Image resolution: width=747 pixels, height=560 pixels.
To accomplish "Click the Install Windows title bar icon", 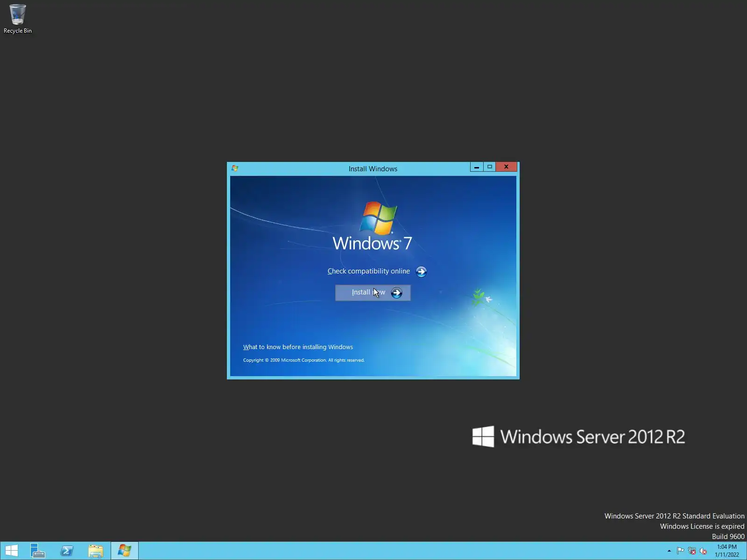I will click(235, 168).
